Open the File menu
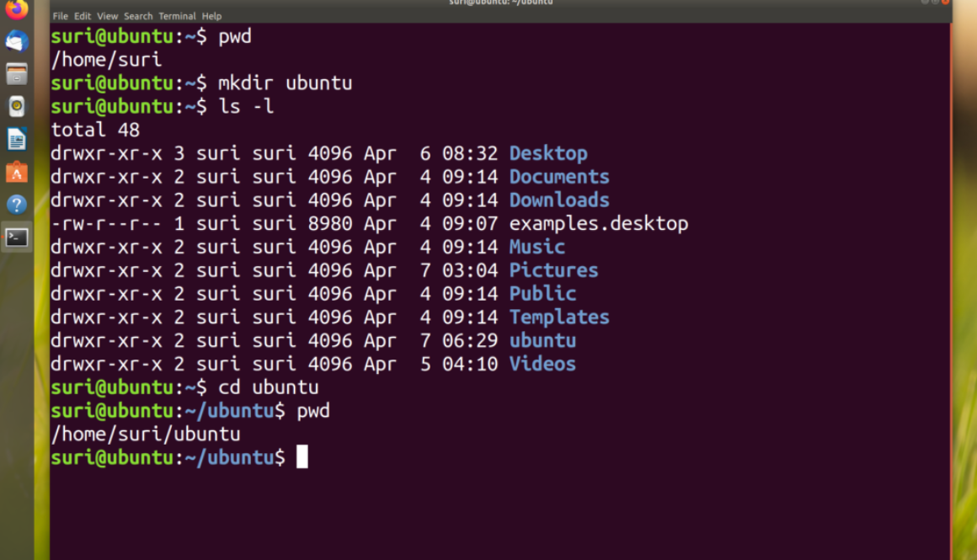 coord(60,16)
